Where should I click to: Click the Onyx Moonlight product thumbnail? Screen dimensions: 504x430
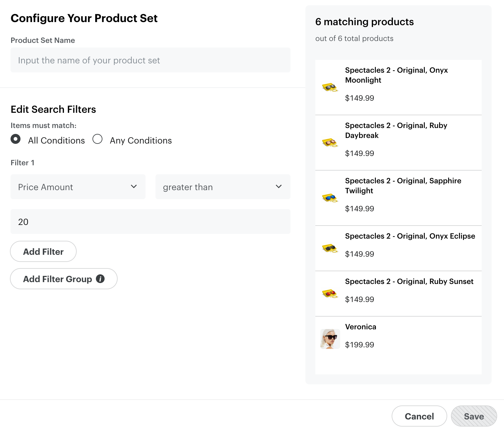(330, 87)
